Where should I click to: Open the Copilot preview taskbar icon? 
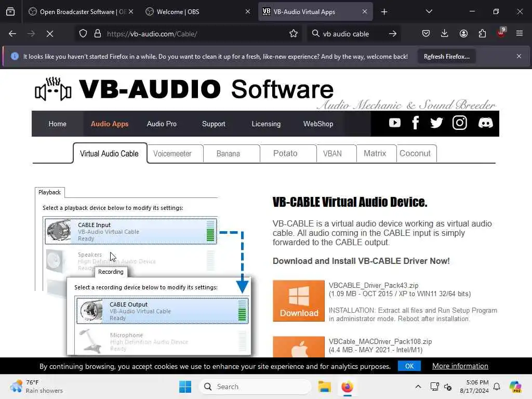tap(515, 387)
